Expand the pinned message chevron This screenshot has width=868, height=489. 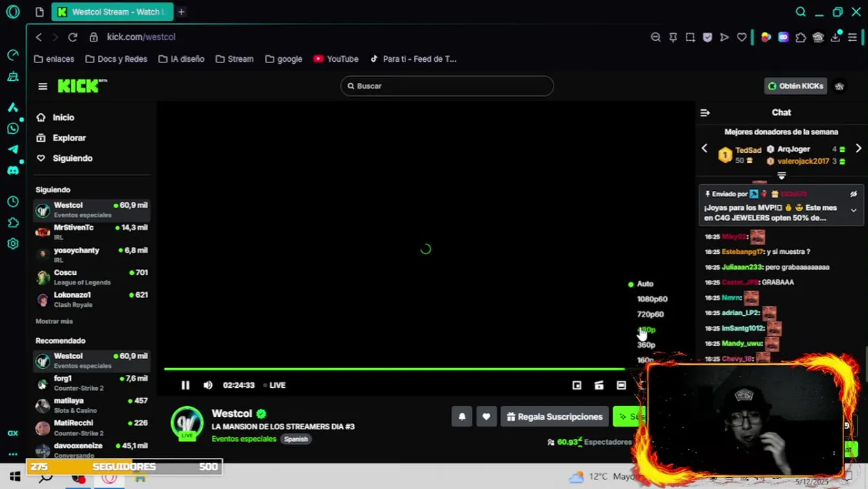854,211
